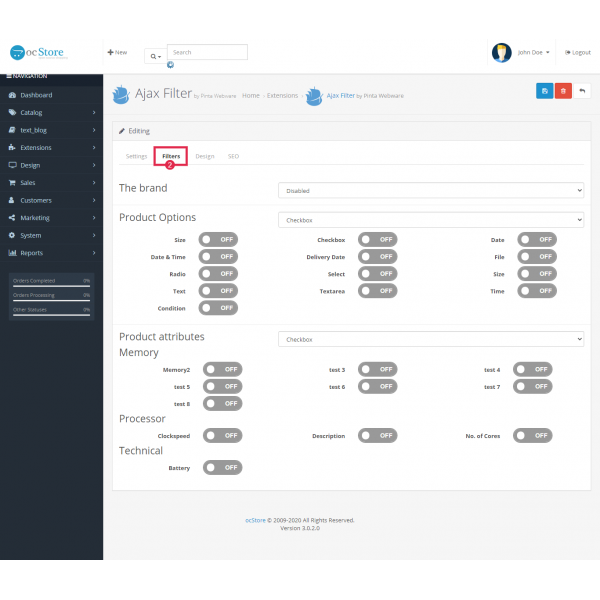Toggle the Delivery Date option switch
600x600 pixels.
click(378, 257)
